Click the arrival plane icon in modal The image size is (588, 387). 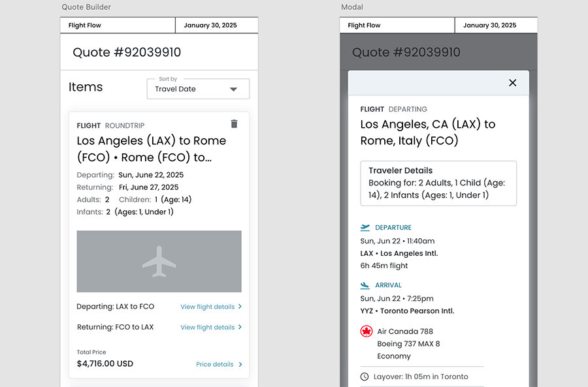(x=365, y=285)
